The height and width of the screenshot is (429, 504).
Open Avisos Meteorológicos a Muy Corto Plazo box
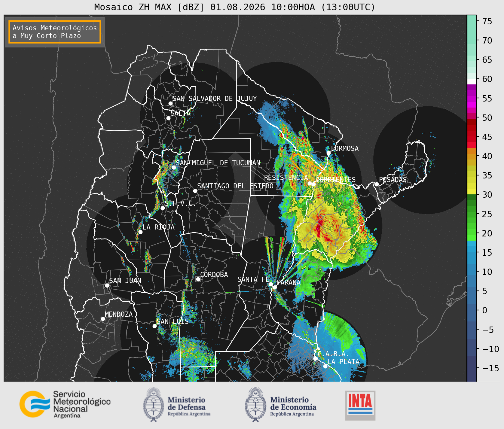pyautogui.click(x=55, y=32)
